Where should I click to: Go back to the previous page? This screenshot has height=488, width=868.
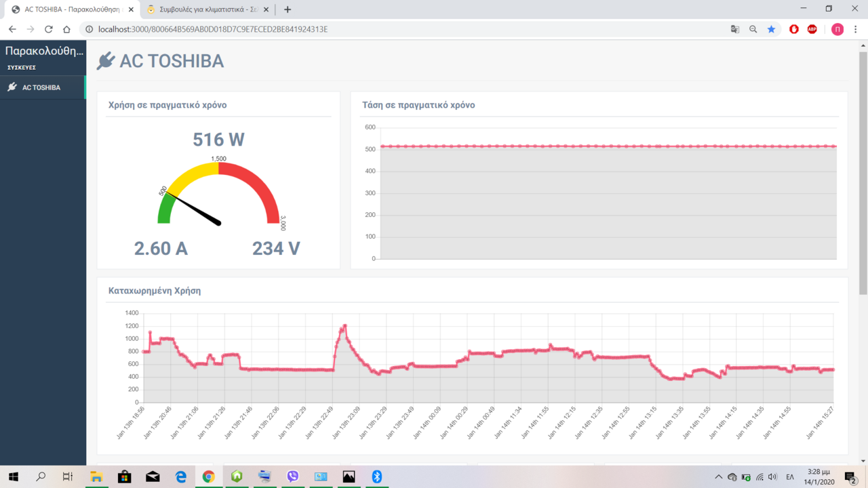pyautogui.click(x=12, y=29)
